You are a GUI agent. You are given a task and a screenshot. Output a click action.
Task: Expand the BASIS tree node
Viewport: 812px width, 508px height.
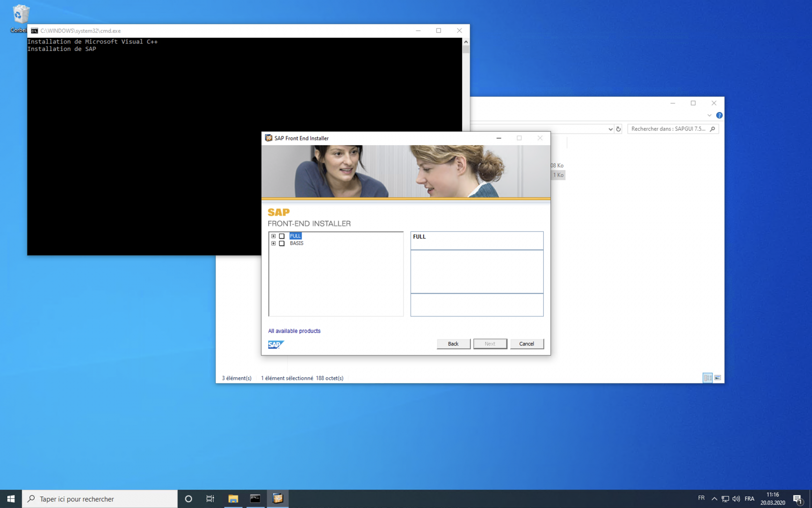click(x=274, y=243)
